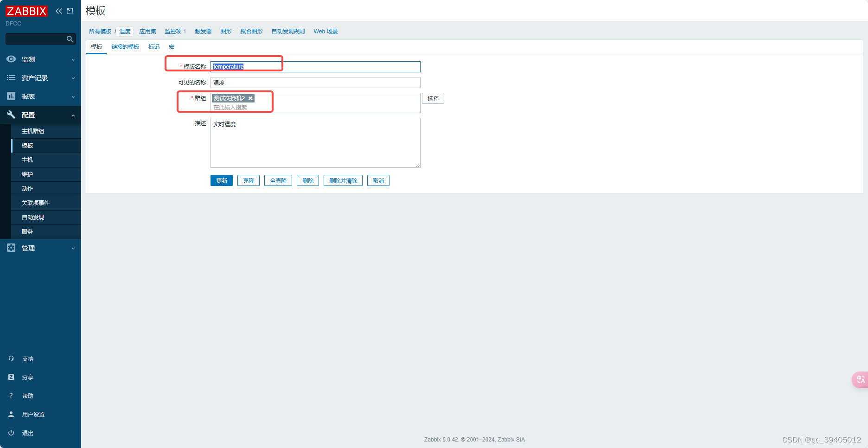868x448 pixels.
Task: Toggle the sidebar hide icon
Action: pyautogui.click(x=70, y=11)
